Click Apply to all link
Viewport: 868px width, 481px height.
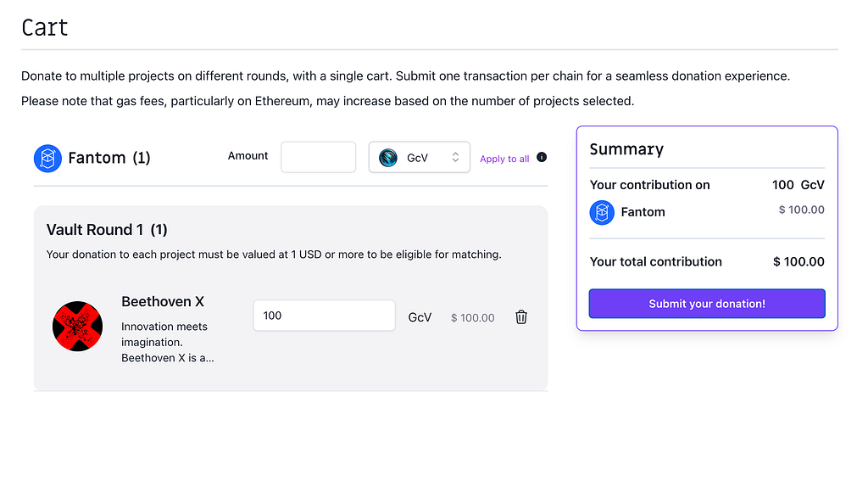[x=504, y=159]
